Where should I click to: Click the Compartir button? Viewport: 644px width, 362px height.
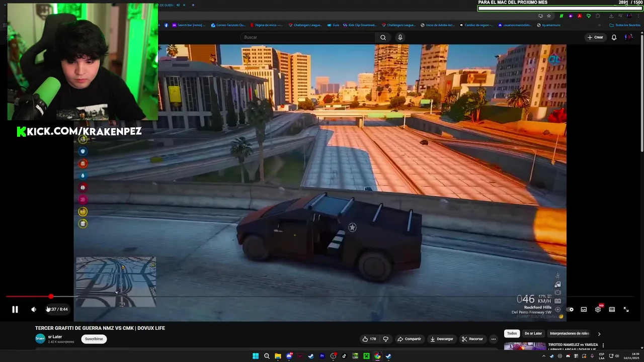pyautogui.click(x=410, y=339)
